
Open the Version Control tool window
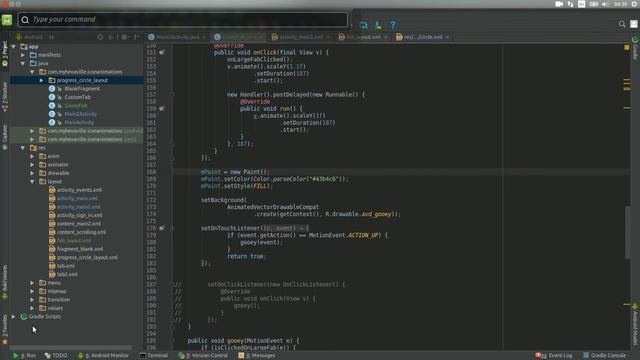(203, 356)
